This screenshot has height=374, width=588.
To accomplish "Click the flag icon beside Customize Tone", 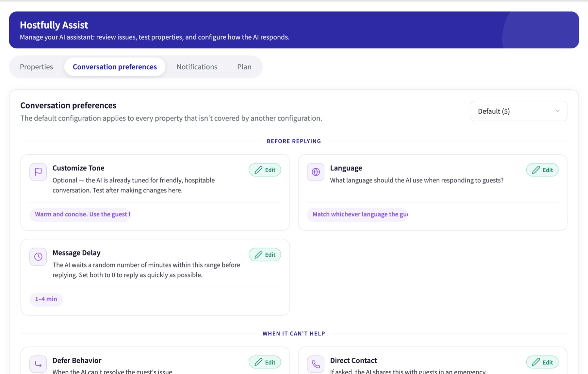I will click(38, 172).
